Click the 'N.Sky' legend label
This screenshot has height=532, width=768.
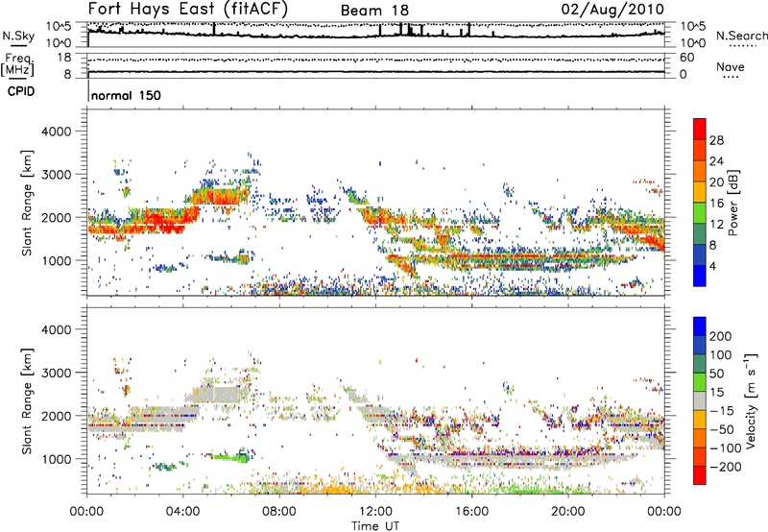pyautogui.click(x=18, y=36)
